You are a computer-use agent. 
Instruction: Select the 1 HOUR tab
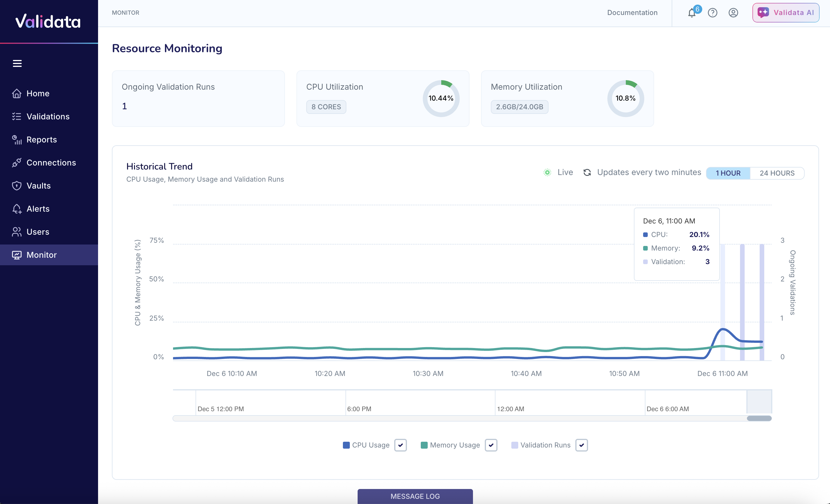click(728, 173)
